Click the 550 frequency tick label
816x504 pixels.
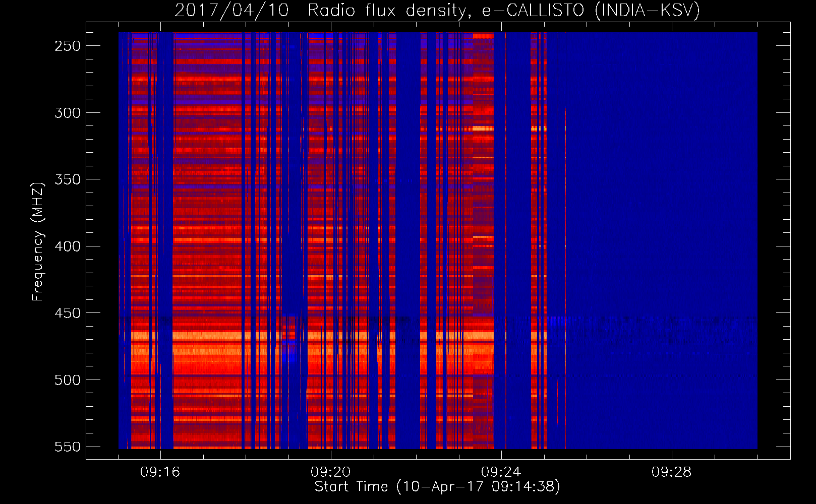point(68,447)
